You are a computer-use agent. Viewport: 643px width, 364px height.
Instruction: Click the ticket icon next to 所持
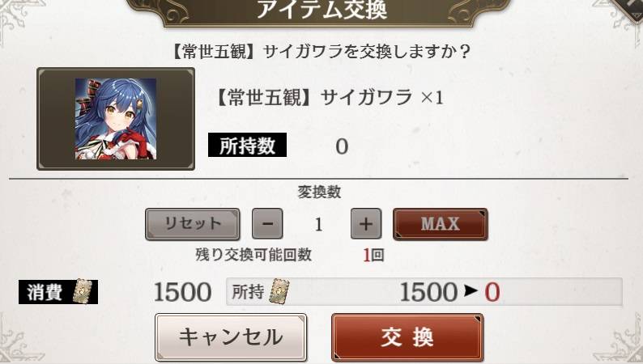click(279, 291)
